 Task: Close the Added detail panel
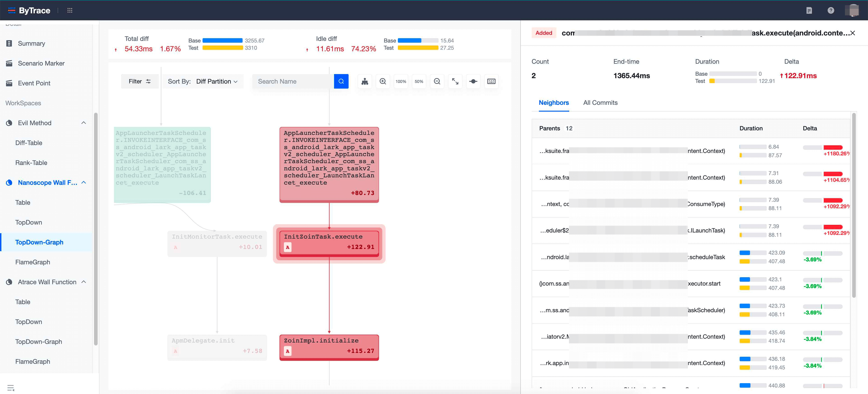pyautogui.click(x=852, y=33)
